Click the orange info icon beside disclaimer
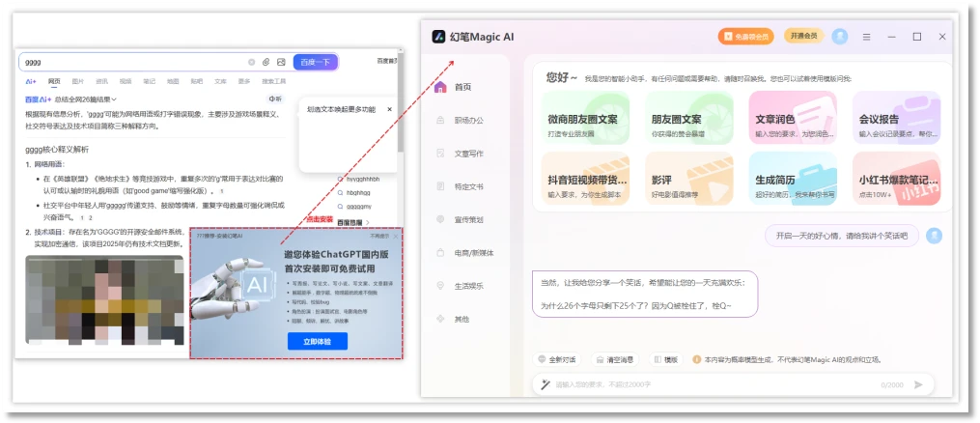 (696, 360)
